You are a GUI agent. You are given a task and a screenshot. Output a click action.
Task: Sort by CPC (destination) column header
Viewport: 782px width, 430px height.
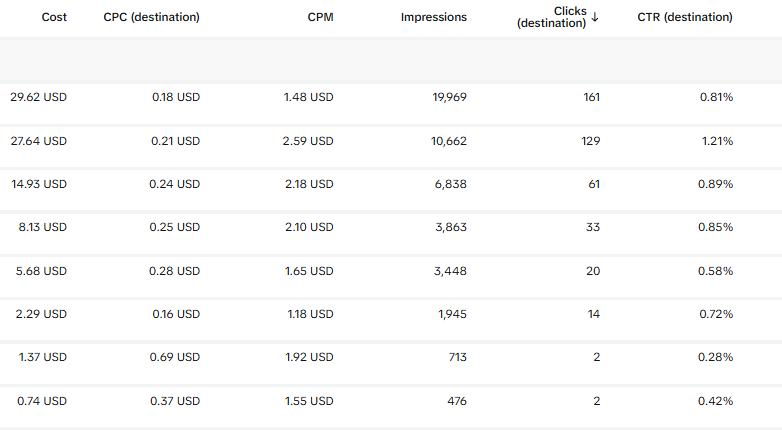pos(152,17)
